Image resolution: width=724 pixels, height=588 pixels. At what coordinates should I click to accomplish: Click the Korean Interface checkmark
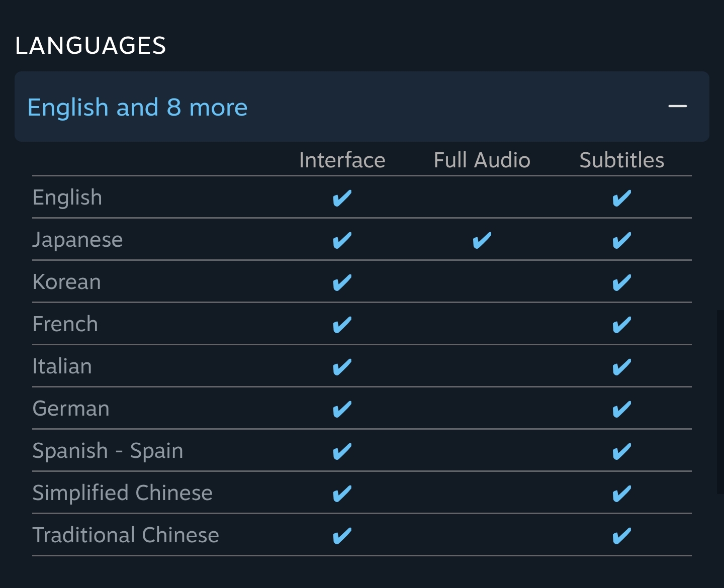(x=342, y=282)
